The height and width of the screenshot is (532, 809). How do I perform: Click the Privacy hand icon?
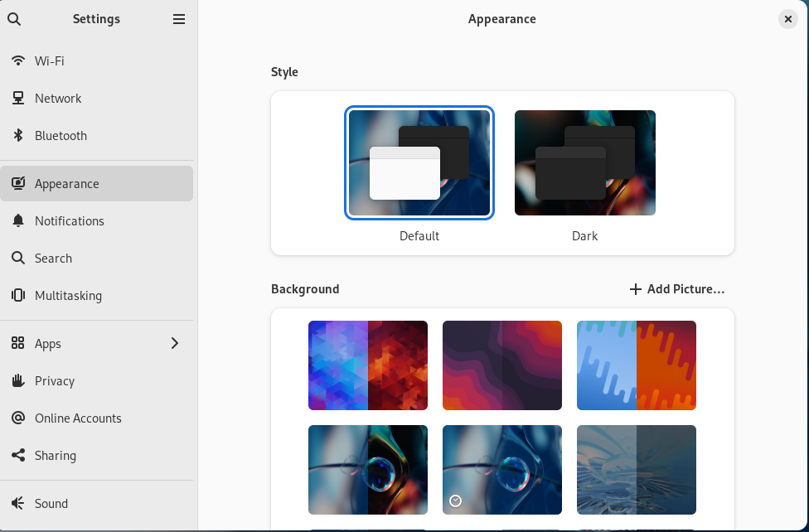pyautogui.click(x=18, y=381)
